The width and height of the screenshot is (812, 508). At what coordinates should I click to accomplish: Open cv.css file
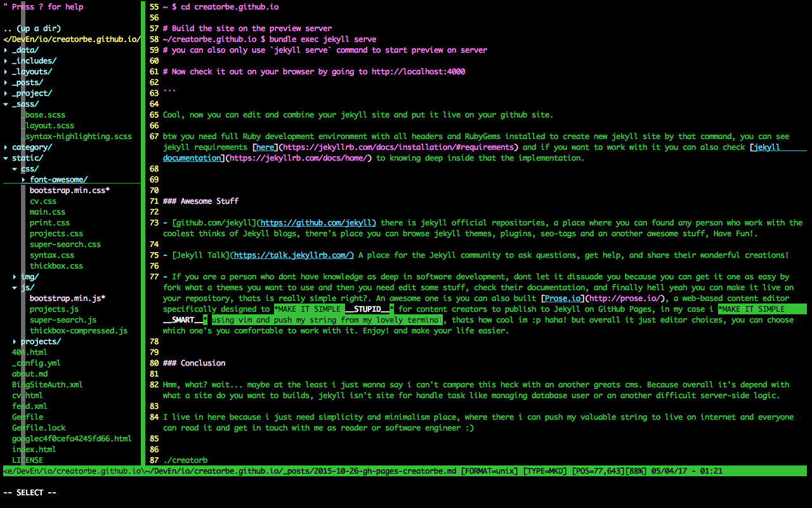click(43, 201)
